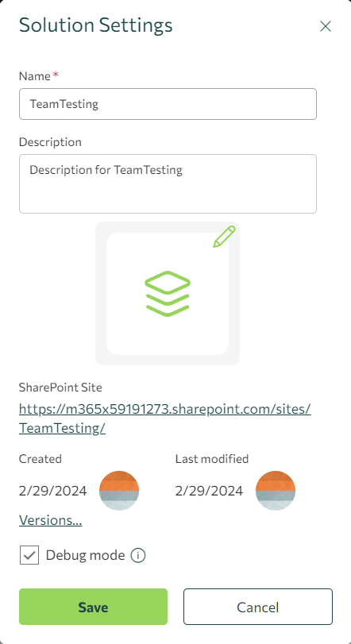The image size is (351, 644).
Task: Close the Solution Settings panel with X
Action: 325,26
